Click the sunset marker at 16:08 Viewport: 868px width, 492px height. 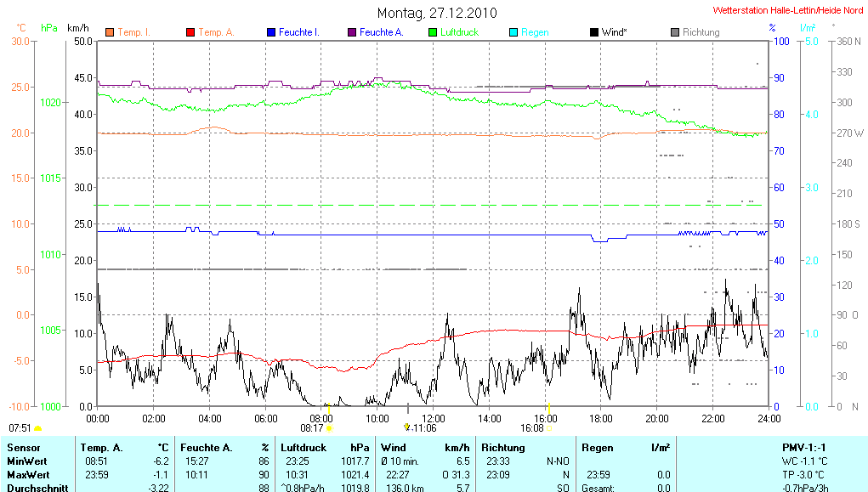click(550, 428)
